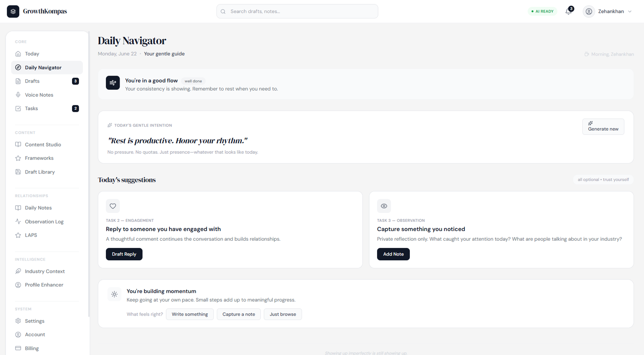644x355 pixels.
Task: Click the Frameworks star icon
Action: click(x=18, y=158)
